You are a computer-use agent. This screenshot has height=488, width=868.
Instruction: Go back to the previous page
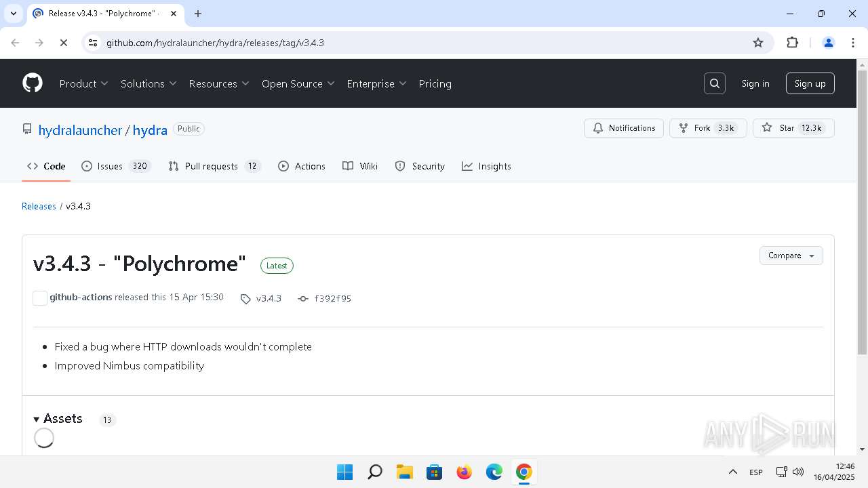coord(15,43)
